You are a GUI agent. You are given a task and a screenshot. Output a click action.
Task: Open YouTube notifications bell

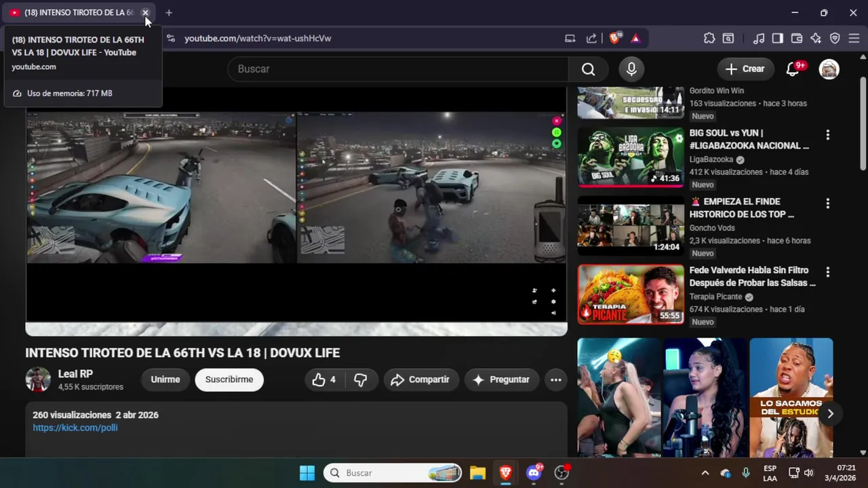[x=793, y=69]
